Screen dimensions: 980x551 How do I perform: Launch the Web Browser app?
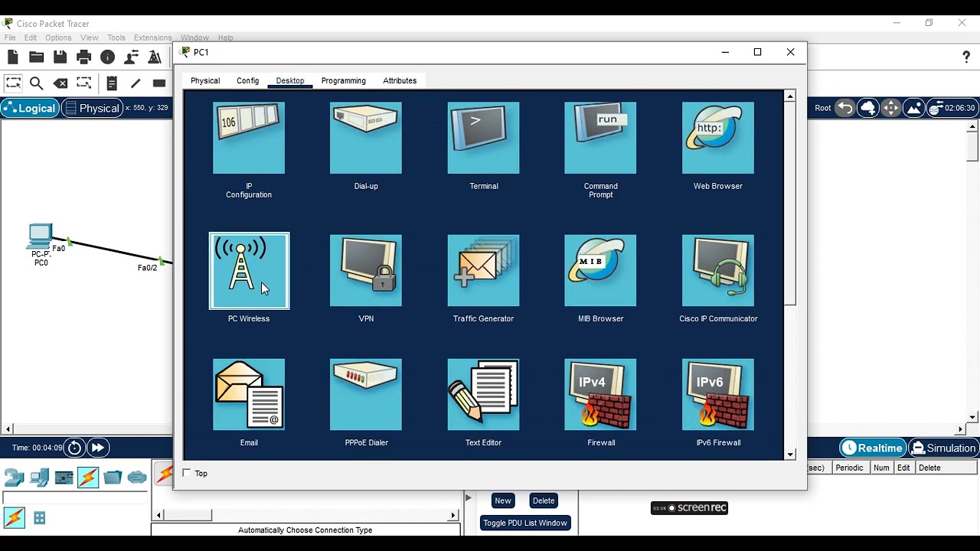pos(718,138)
